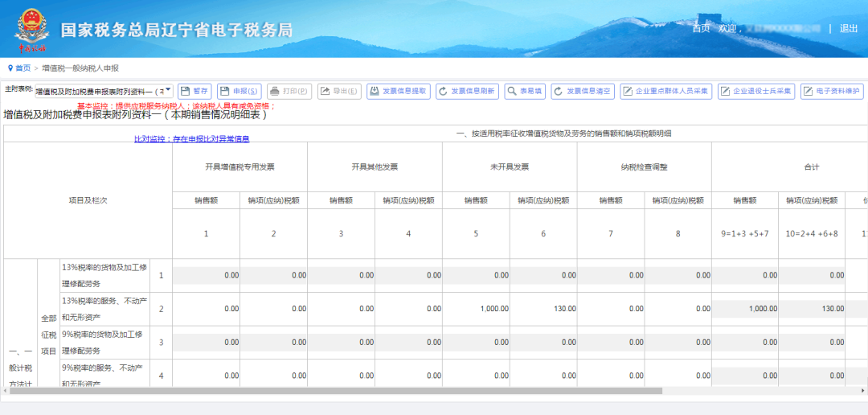Export the table via 导出(E)

[339, 92]
